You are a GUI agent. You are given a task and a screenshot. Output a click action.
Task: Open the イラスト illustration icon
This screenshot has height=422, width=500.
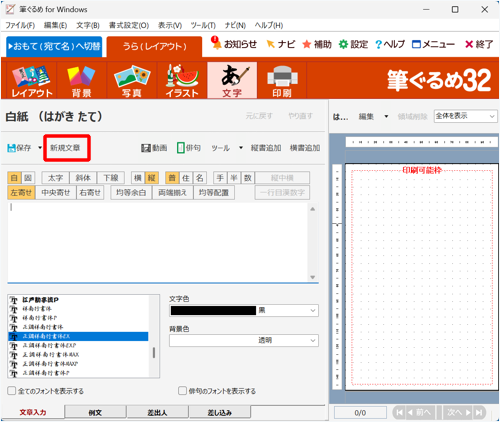click(182, 81)
